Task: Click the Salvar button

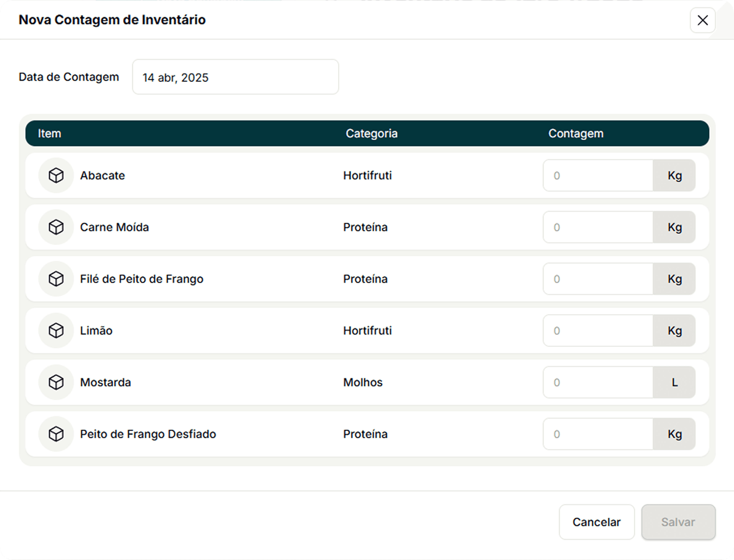Action: [678, 522]
